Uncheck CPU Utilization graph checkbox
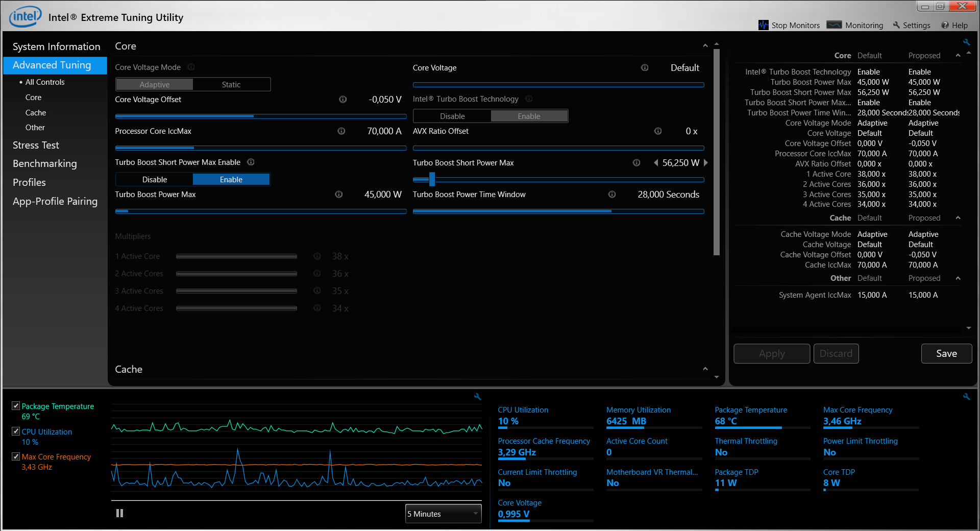This screenshot has height=531, width=980. pos(16,431)
